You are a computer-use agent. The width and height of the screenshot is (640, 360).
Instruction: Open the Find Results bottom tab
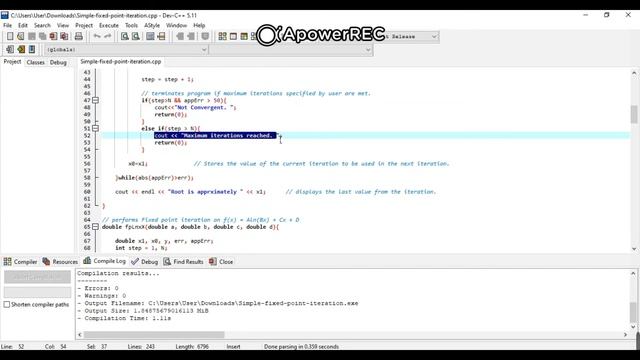(x=183, y=262)
